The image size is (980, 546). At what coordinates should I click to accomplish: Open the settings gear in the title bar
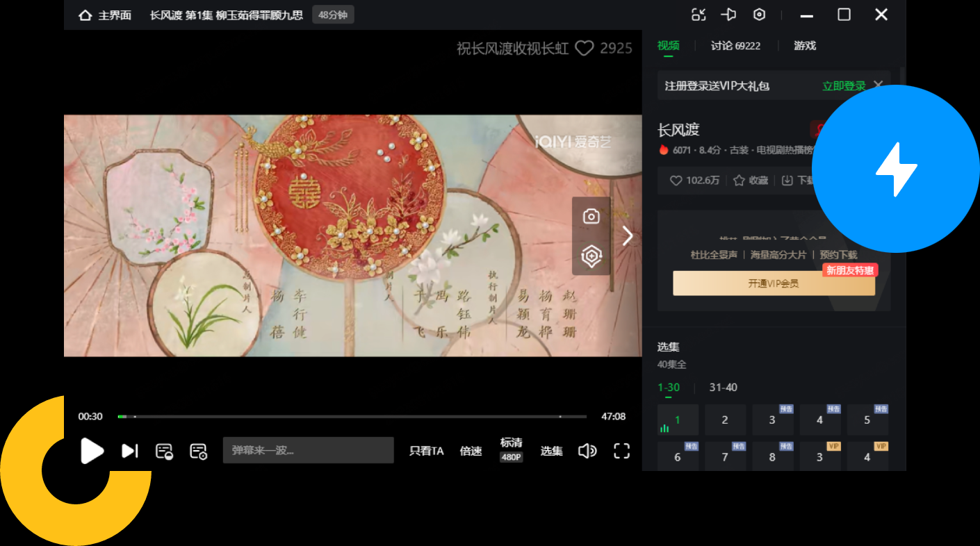tap(759, 15)
